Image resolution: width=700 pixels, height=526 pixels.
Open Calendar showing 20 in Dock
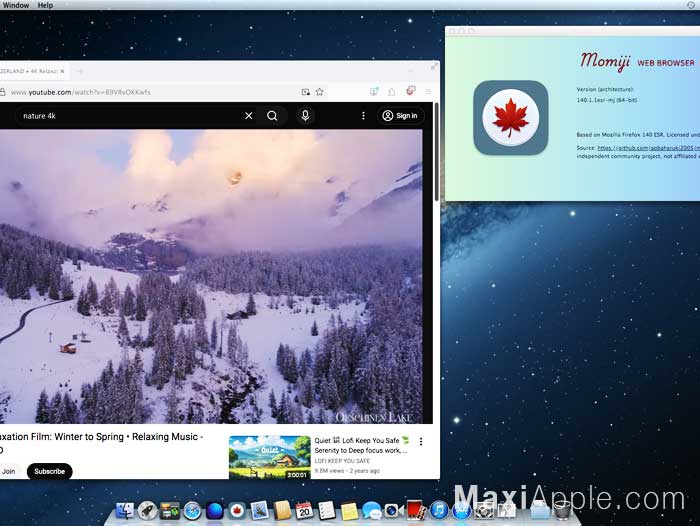click(304, 510)
